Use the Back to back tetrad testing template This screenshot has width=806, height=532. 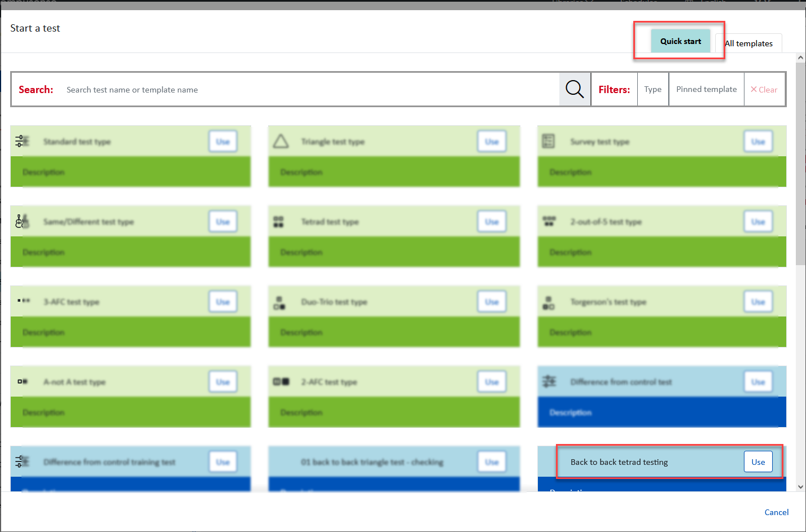tap(757, 462)
